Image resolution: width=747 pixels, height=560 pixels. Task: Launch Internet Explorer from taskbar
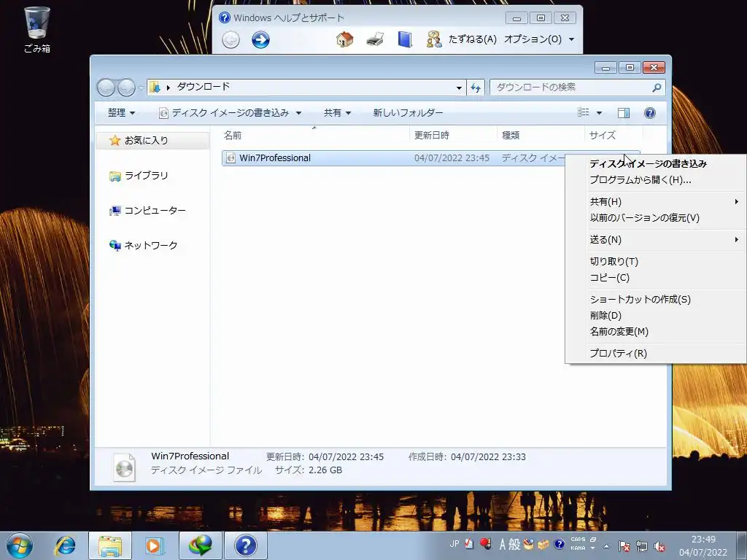[65, 545]
